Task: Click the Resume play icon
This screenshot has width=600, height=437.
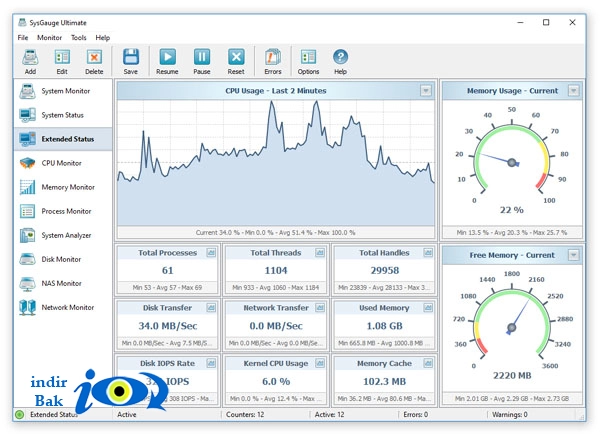Action: tap(167, 57)
